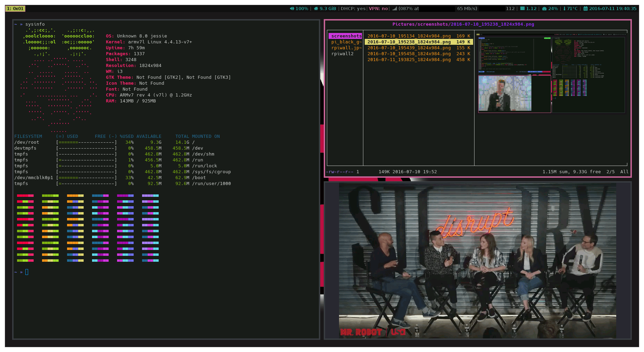Viewport: 644px width, 352px height.
Task: Click the WM: i3 line
Action: point(114,72)
